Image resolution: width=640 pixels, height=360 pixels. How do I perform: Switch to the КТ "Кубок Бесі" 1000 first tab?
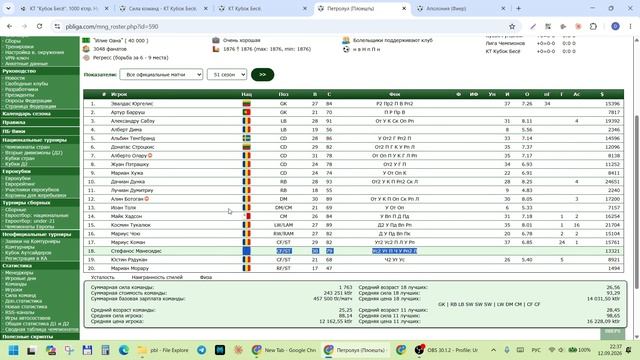pyautogui.click(x=64, y=8)
